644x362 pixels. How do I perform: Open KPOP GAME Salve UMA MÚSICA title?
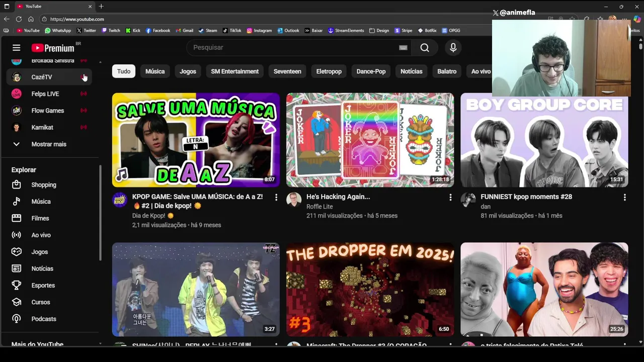click(198, 201)
